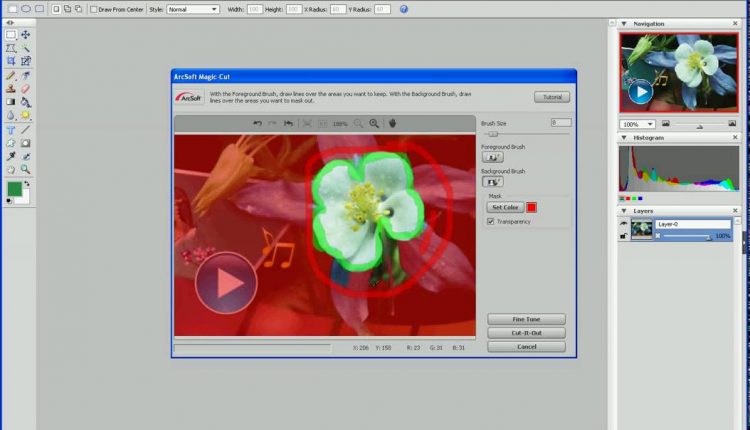Show the red channel in Histogram

628,198
